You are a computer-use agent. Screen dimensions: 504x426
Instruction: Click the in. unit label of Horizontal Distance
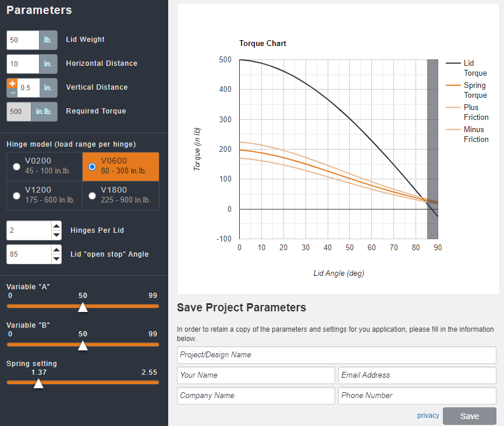48,64
